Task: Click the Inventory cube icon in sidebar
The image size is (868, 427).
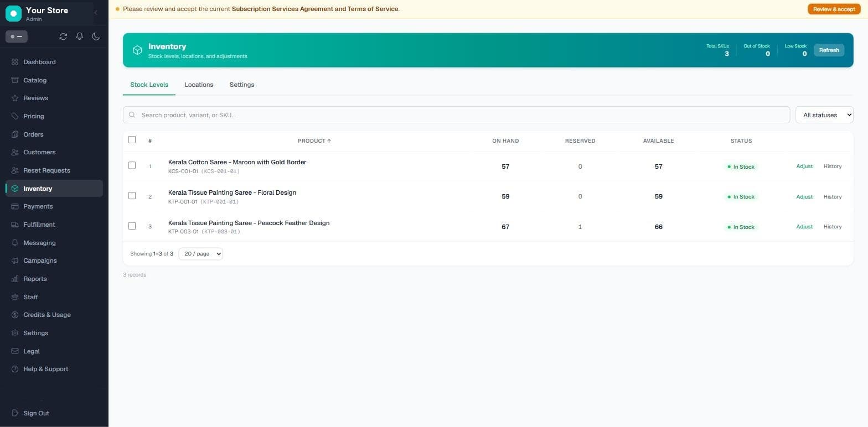Action: [15, 189]
